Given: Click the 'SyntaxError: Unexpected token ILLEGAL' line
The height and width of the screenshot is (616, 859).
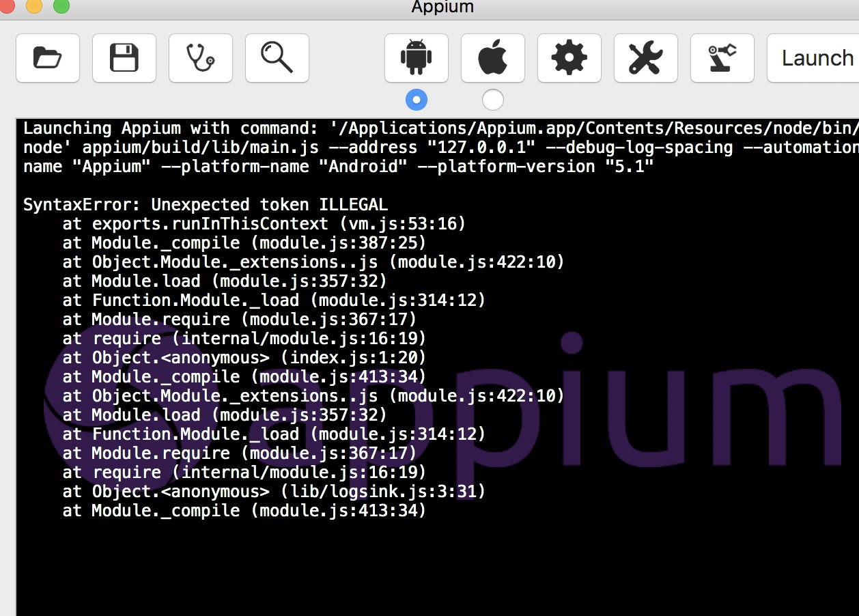Looking at the screenshot, I should click(x=206, y=205).
